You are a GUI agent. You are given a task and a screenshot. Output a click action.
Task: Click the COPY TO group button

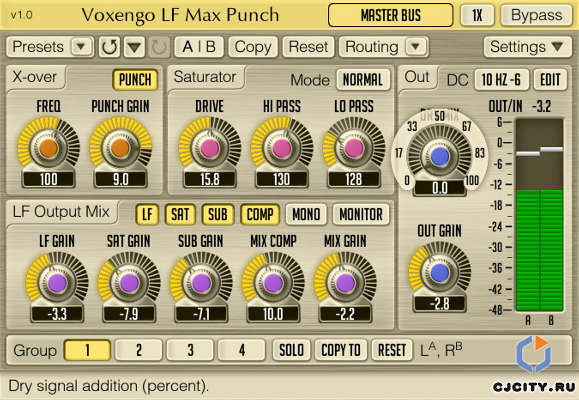click(x=341, y=350)
